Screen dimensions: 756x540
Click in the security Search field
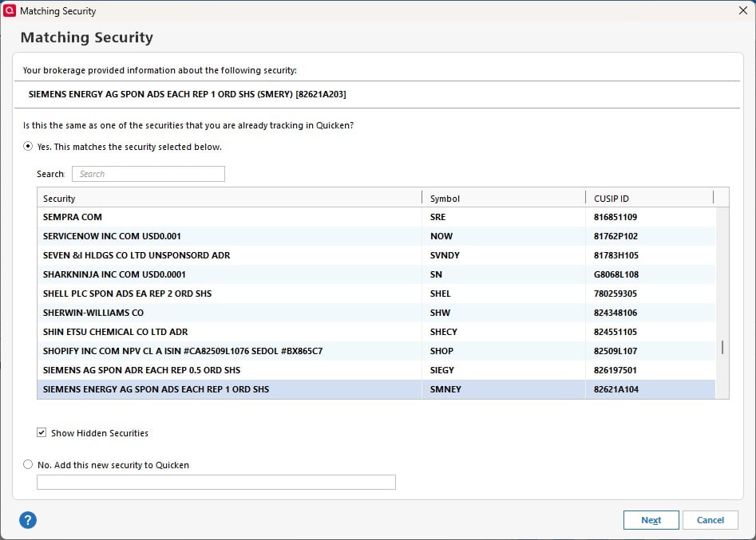click(148, 174)
